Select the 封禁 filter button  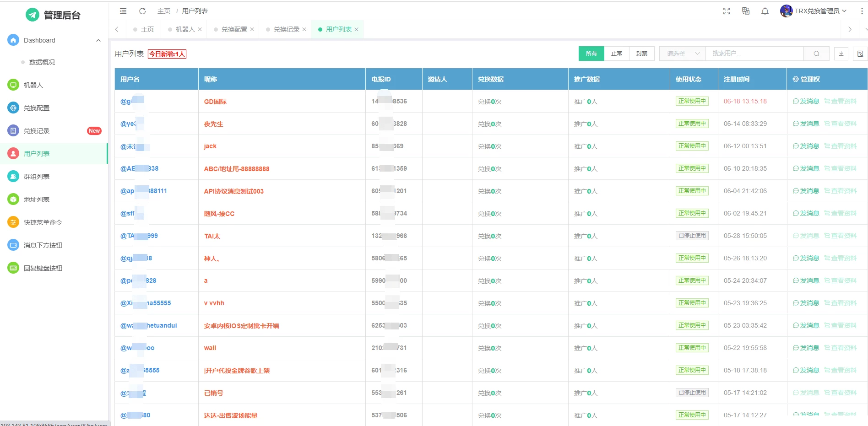point(641,54)
